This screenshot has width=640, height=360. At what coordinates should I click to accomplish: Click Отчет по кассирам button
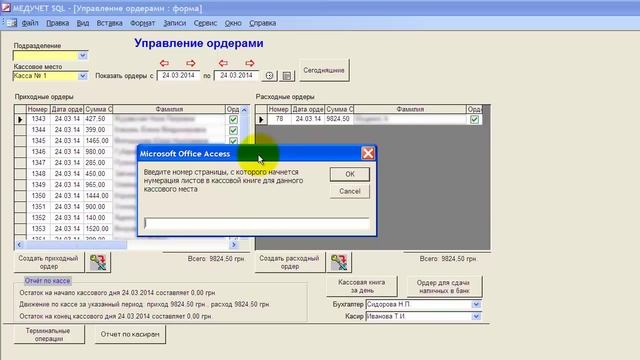[130, 334]
